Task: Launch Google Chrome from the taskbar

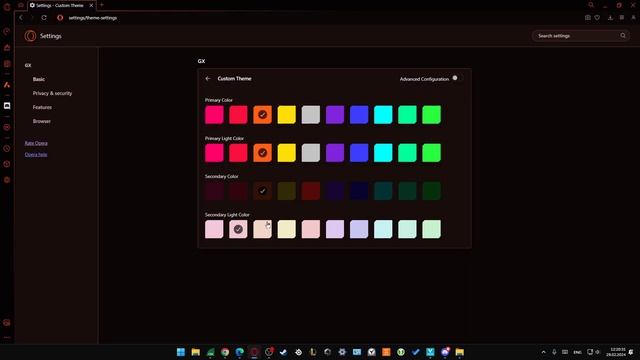Action: point(225,352)
